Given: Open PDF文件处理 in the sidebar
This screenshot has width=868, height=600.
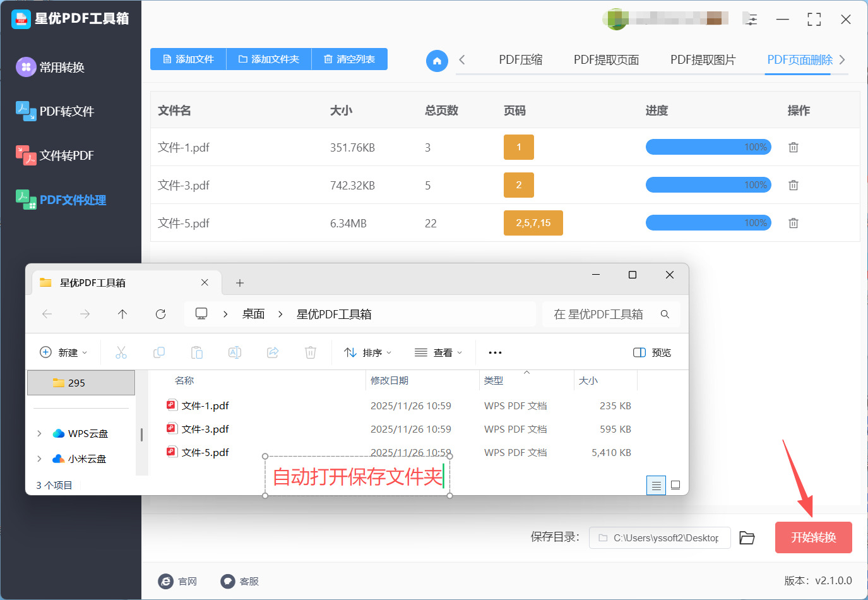Looking at the screenshot, I should pos(61,200).
